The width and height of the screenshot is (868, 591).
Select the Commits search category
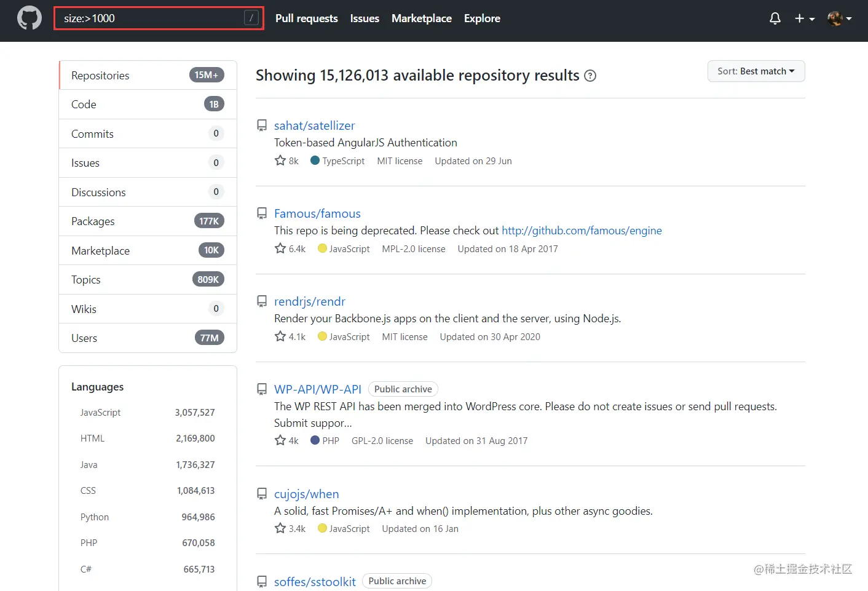point(148,133)
